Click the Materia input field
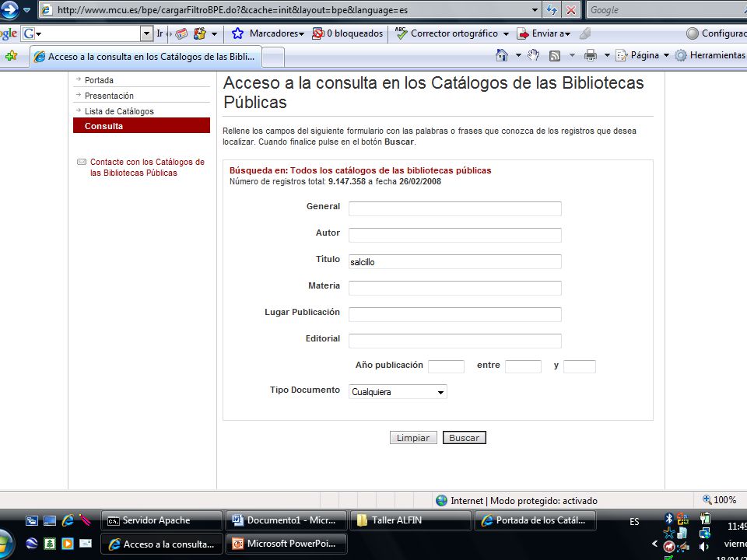 [x=455, y=288]
